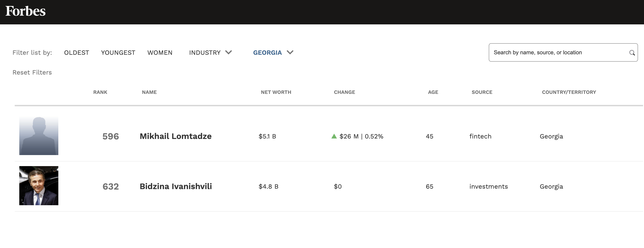
Task: Open Bidzina Ivanishvili profile name
Action: [x=176, y=186]
